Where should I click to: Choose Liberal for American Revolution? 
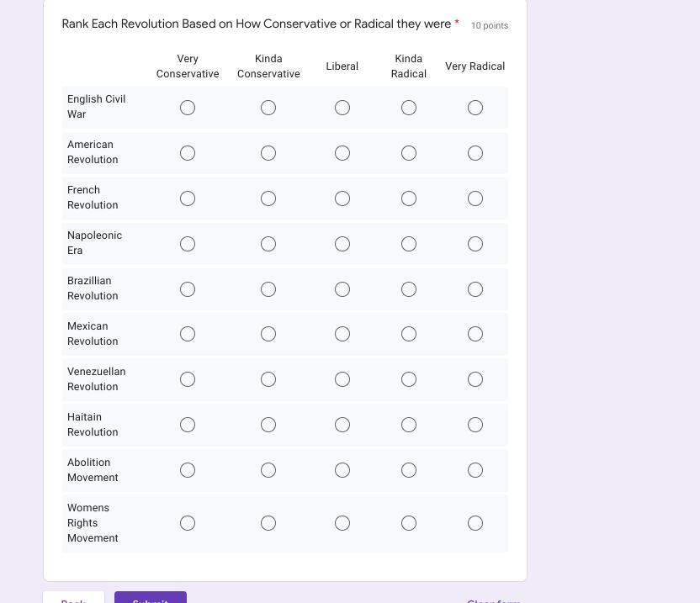342,153
